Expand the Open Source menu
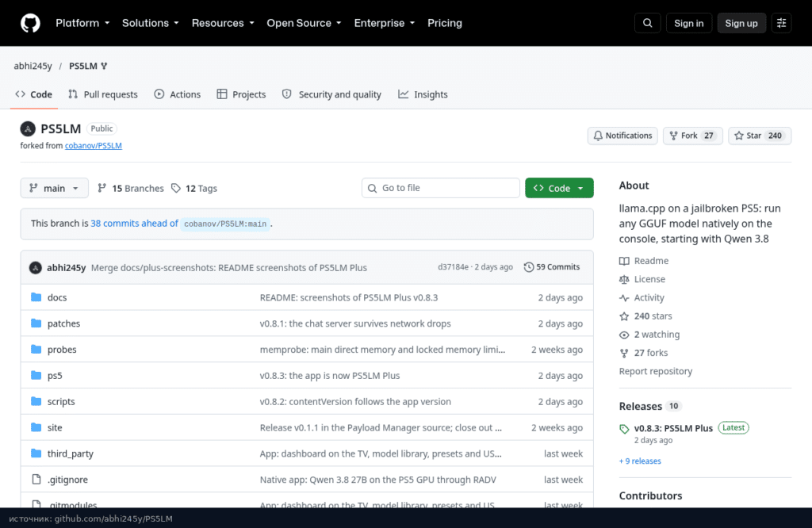812x528 pixels. [304, 23]
